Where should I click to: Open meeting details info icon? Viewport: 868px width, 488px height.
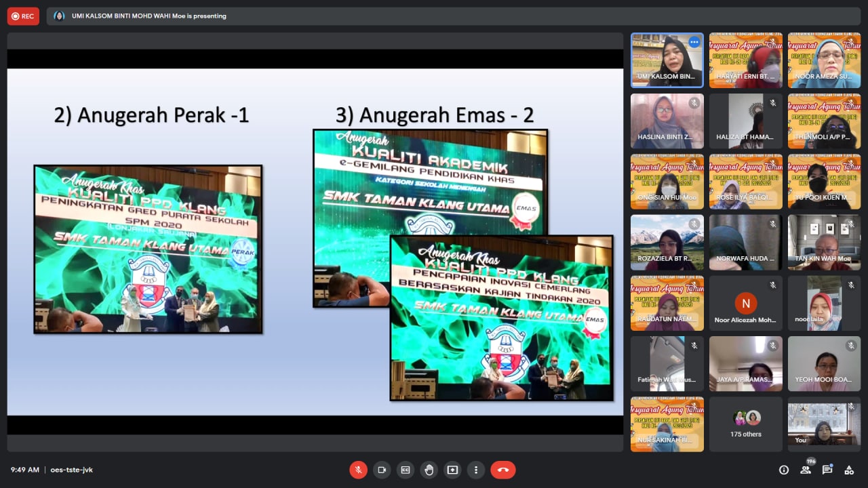[784, 470]
